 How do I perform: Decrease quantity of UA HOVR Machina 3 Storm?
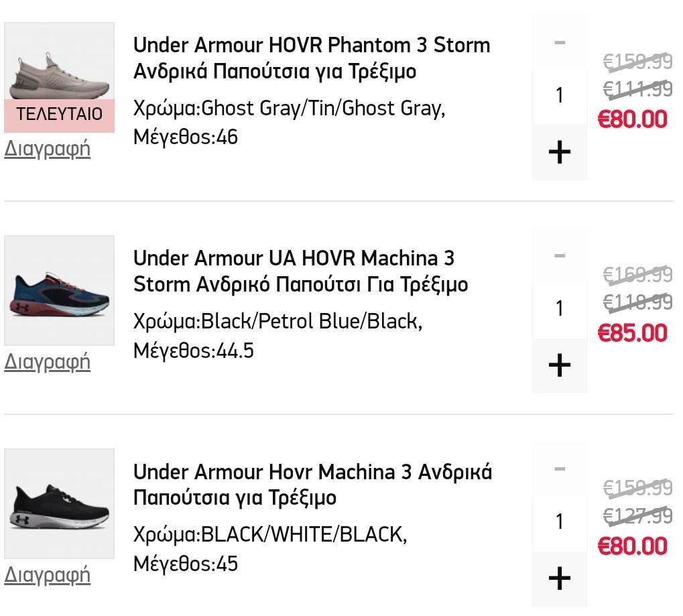[x=559, y=256]
